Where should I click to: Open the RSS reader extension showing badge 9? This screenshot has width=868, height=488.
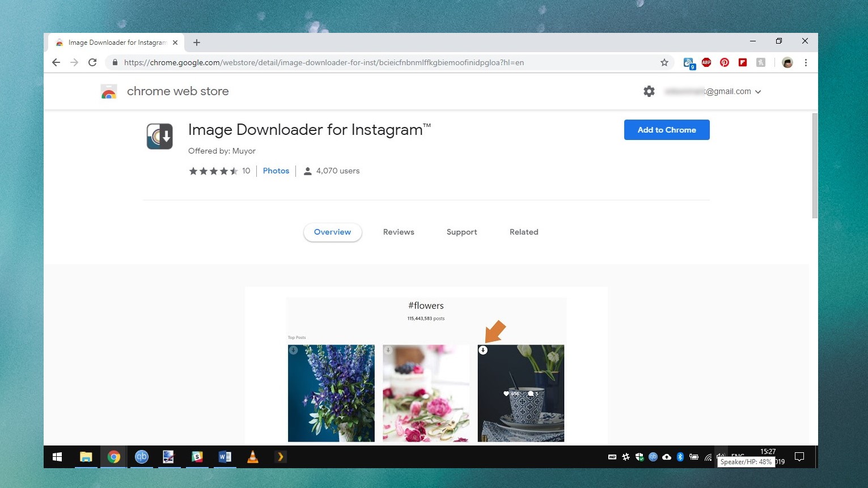(x=688, y=62)
